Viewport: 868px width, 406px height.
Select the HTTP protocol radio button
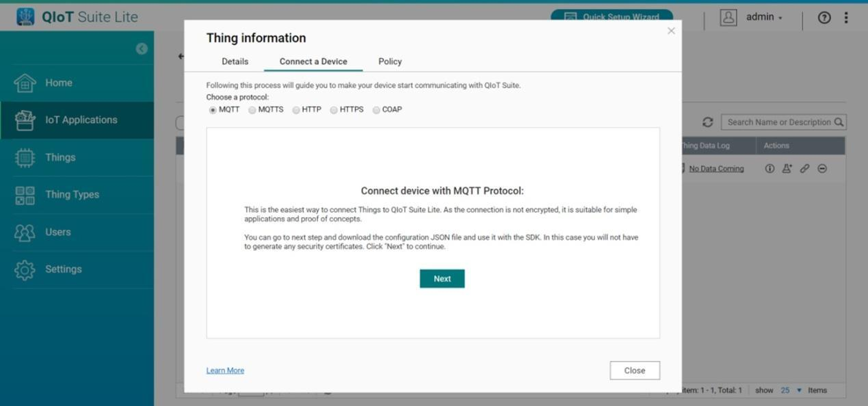[x=296, y=110]
